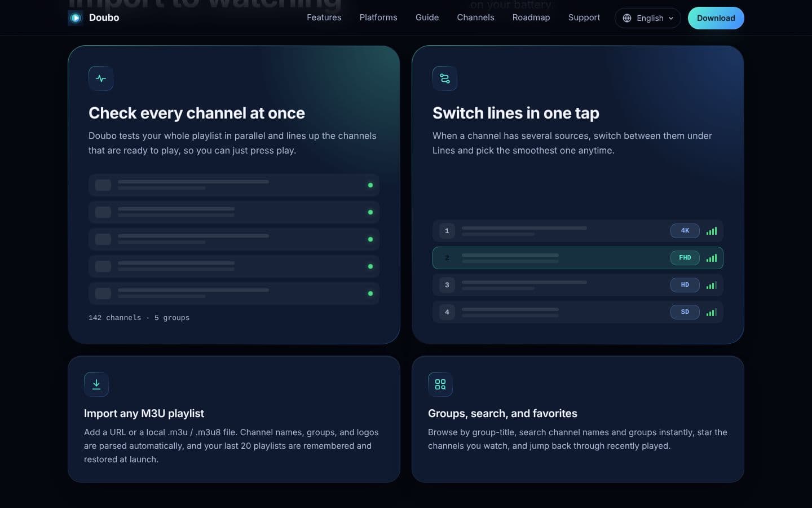Open the Features nav item
812x508 pixels.
pos(324,17)
